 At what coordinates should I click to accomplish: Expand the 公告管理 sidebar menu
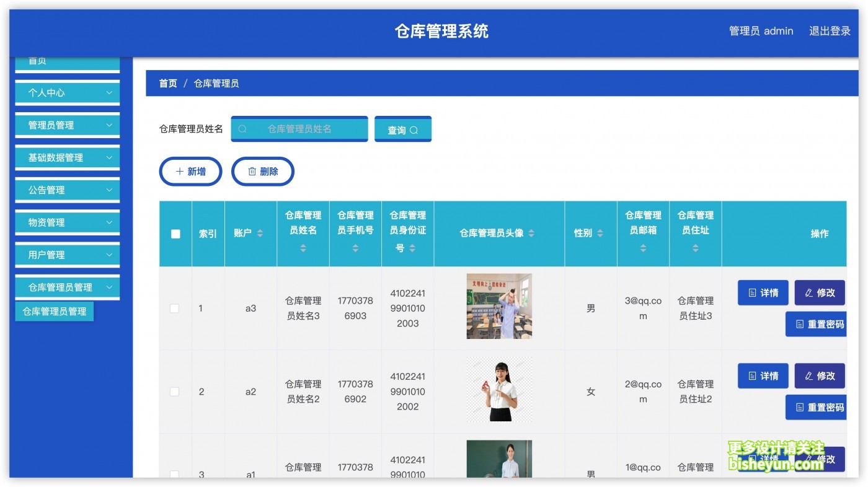coord(67,190)
